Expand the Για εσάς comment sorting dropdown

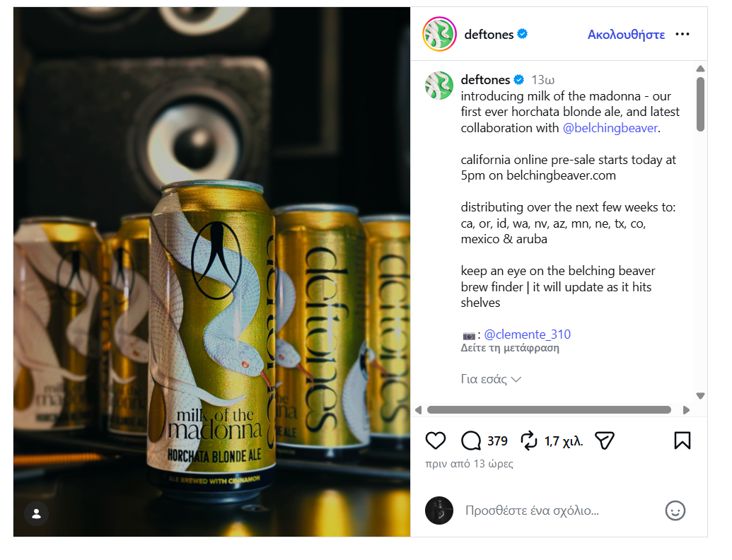coord(491,379)
